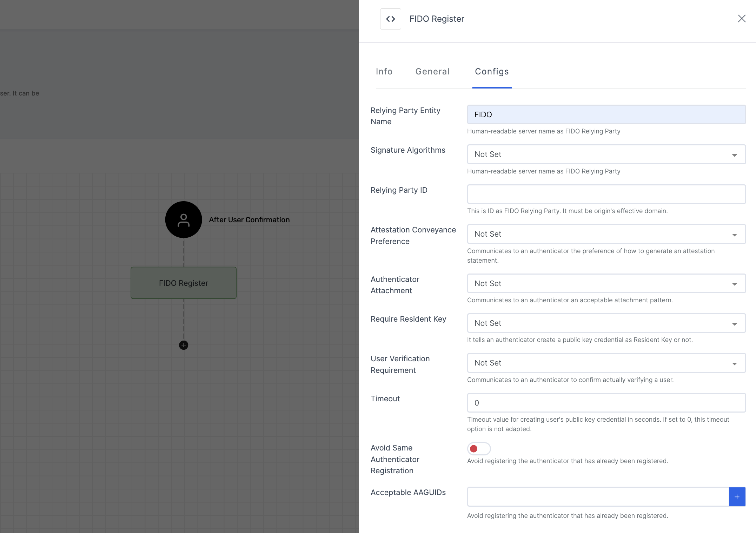The height and width of the screenshot is (533, 756).
Task: Click the Signature Algorithms label
Action: (x=408, y=150)
